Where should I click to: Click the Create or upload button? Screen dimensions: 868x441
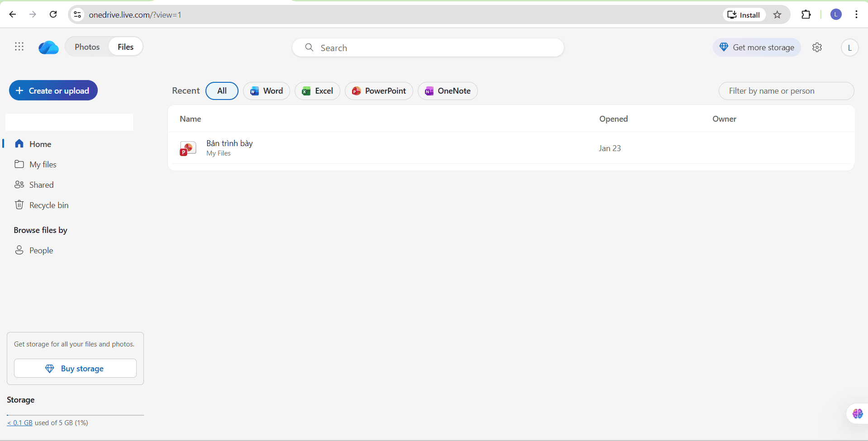click(53, 90)
